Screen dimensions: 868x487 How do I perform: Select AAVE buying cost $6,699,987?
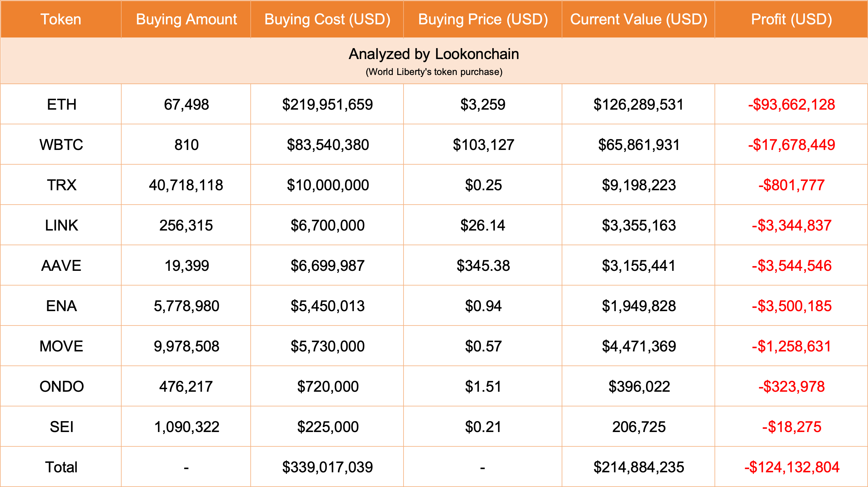(x=327, y=266)
